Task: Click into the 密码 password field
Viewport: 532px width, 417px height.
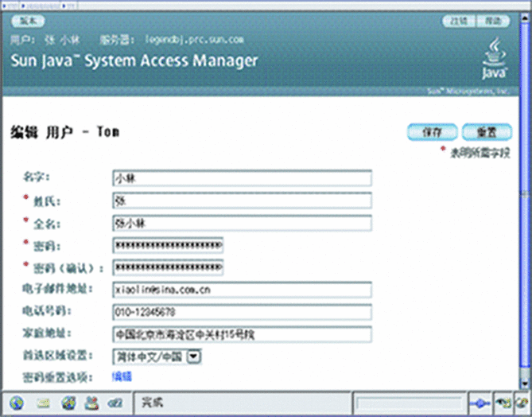Action: point(168,245)
